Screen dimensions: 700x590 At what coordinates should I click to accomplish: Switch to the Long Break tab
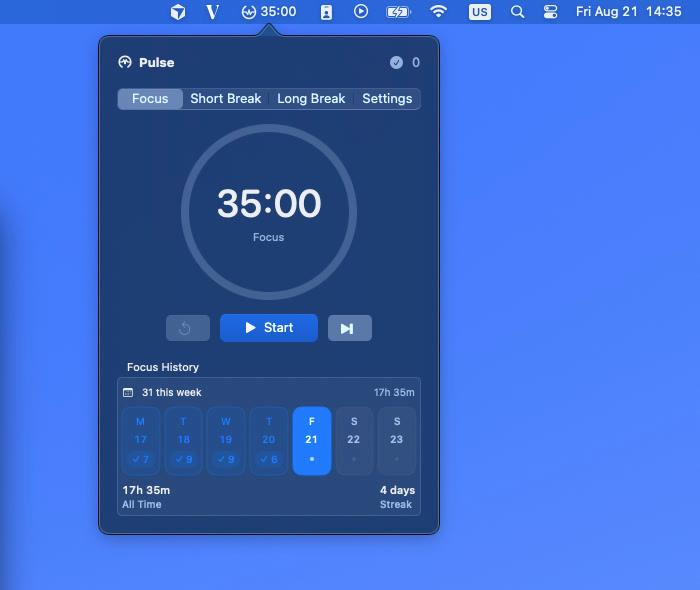click(x=311, y=99)
